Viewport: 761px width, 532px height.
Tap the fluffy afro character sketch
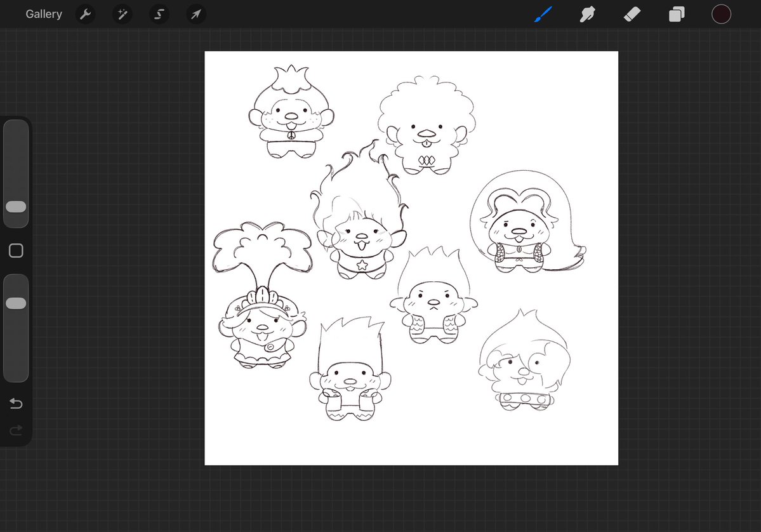(x=427, y=125)
